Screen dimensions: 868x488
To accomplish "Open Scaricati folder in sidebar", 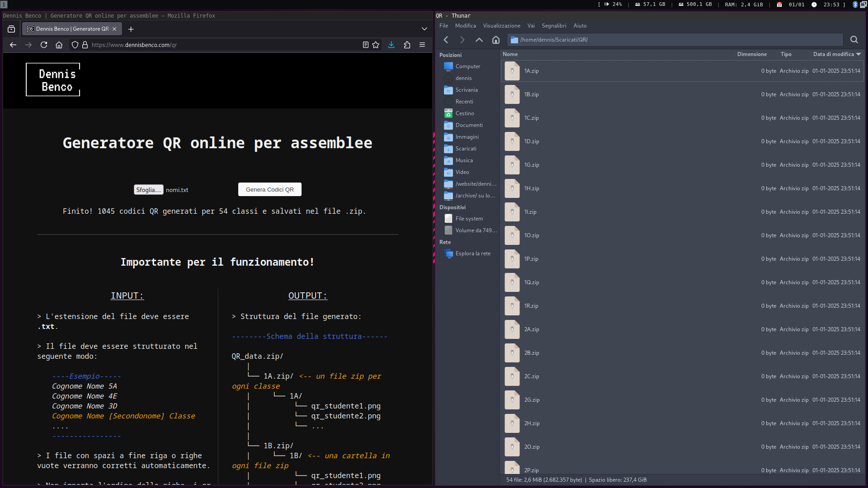I will [x=468, y=149].
